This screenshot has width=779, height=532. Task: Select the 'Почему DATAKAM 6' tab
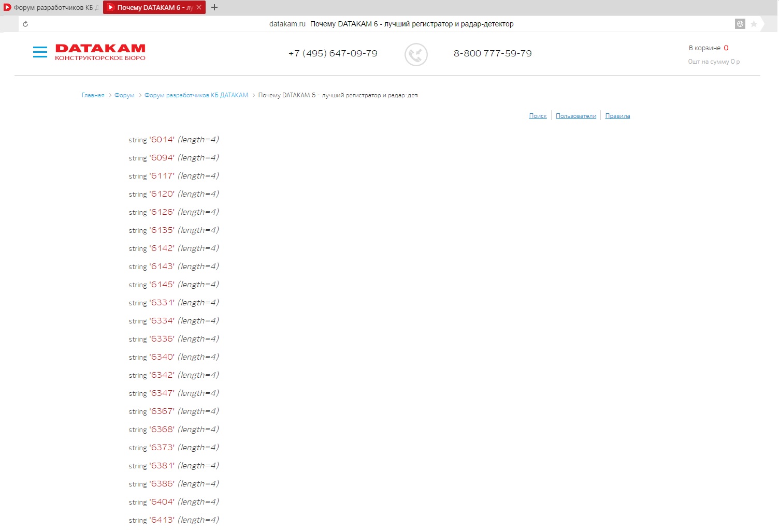click(x=150, y=7)
